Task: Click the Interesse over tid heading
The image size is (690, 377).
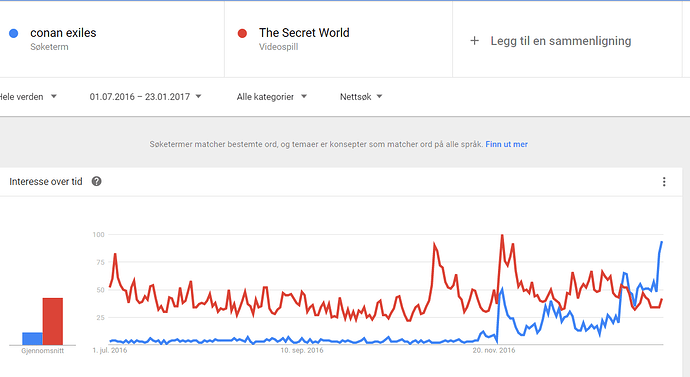Action: pos(46,182)
